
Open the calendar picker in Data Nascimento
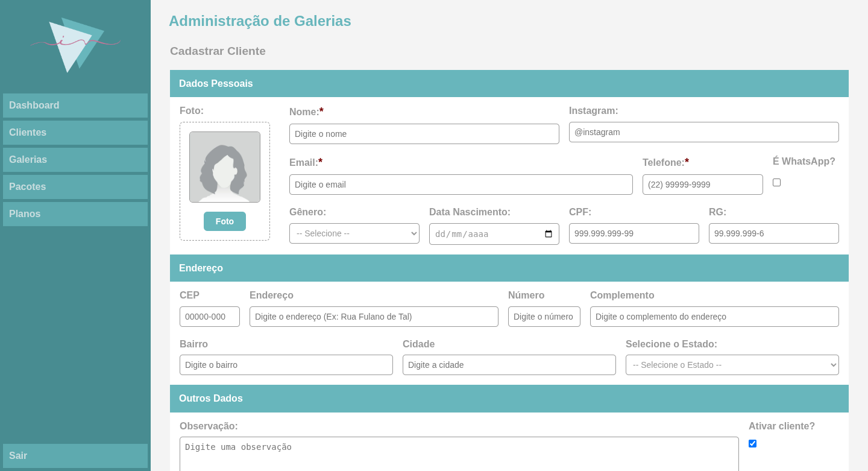coord(549,234)
